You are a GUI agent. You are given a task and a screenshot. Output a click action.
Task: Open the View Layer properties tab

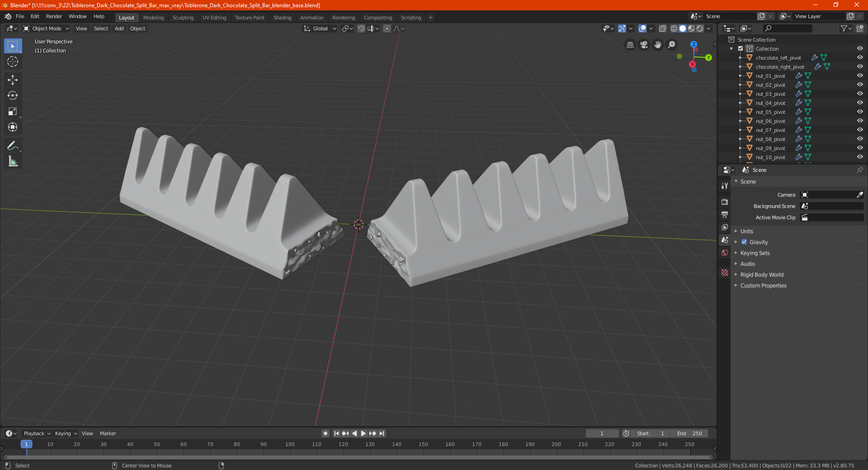tap(725, 227)
